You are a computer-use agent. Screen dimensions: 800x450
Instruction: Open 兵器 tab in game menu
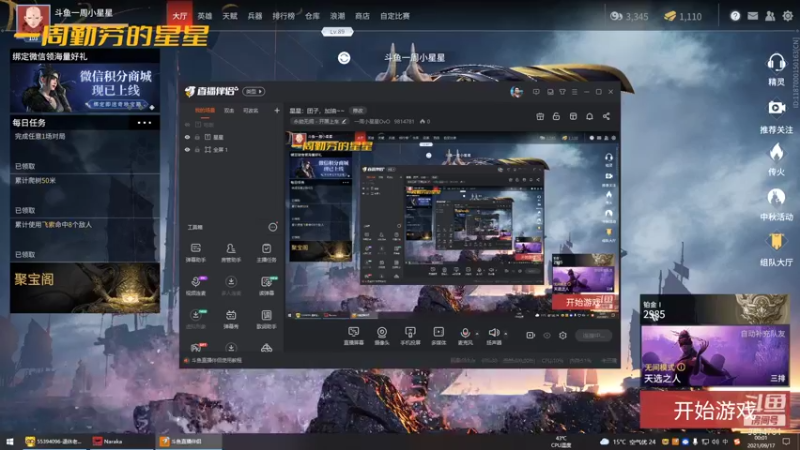[x=255, y=16]
